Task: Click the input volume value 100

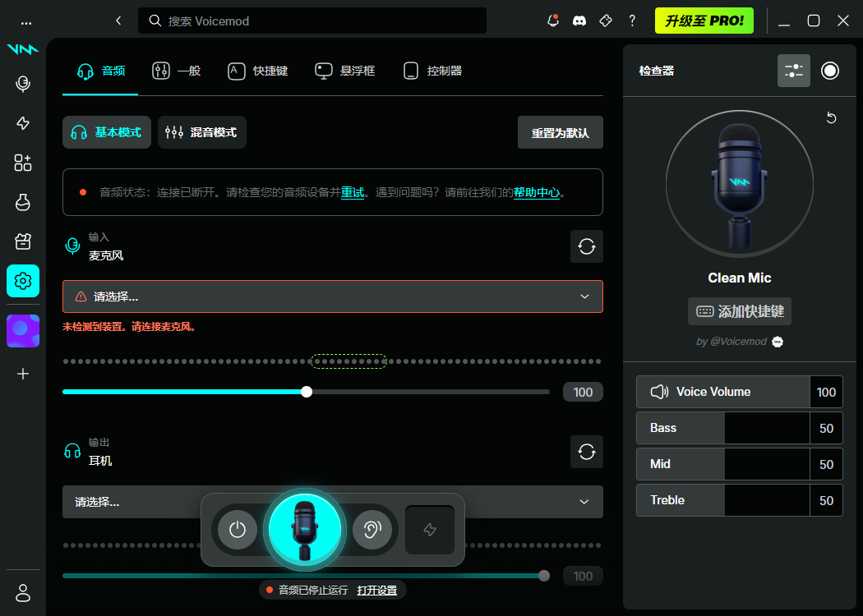Action: pos(583,392)
